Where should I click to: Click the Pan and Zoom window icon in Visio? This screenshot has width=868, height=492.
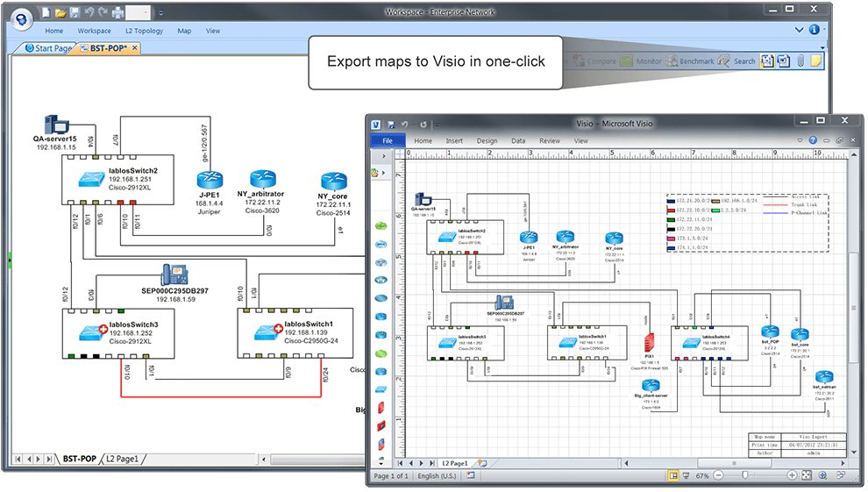[822, 475]
